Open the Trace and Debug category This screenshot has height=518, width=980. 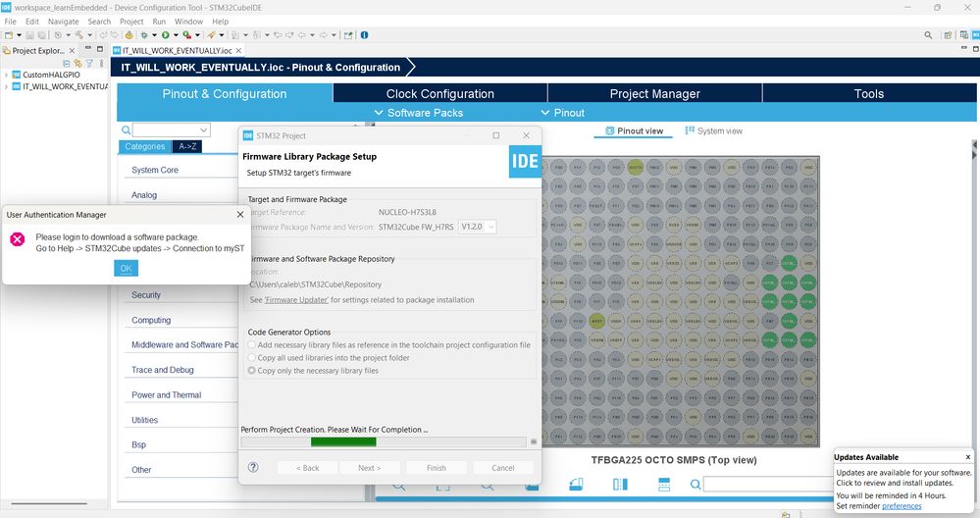(x=163, y=370)
